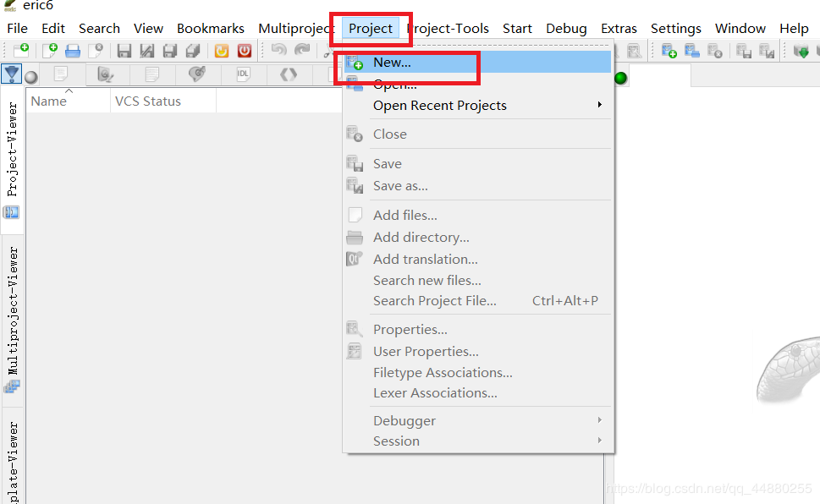Choose Add translation... menu entry
Viewport: 820px width, 504px height.
(x=477, y=260)
